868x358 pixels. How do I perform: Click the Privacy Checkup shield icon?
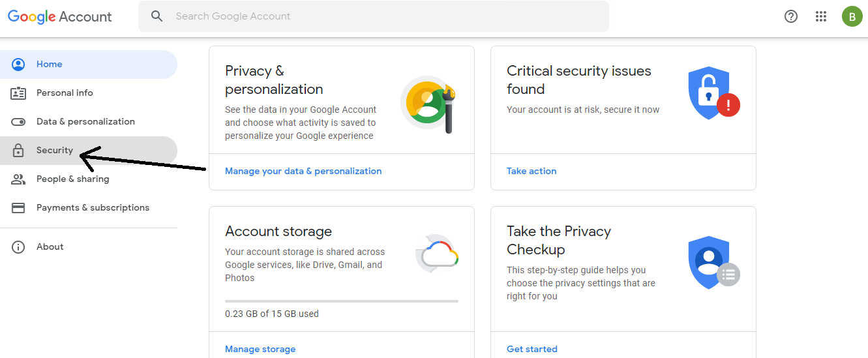(x=714, y=263)
